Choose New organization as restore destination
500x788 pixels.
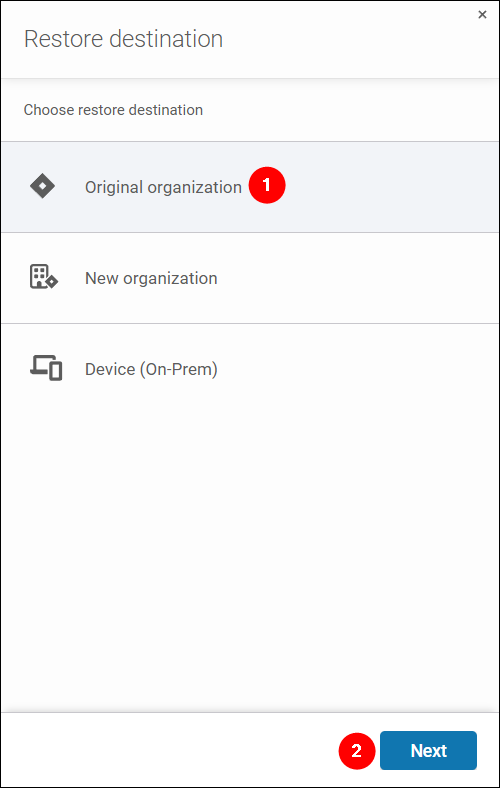pos(250,278)
